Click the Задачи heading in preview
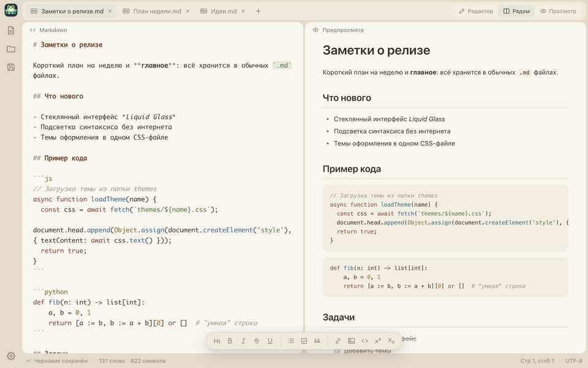The height and width of the screenshot is (368, 588). point(339,317)
